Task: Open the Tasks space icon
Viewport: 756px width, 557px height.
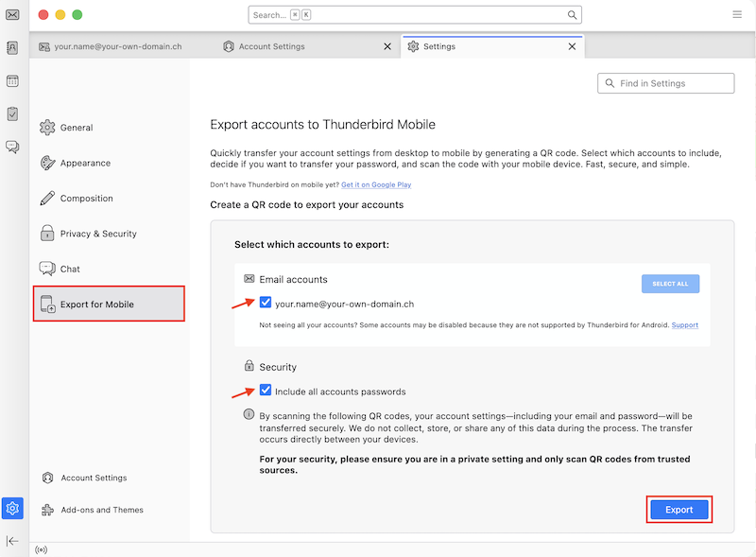Action: coord(12,113)
